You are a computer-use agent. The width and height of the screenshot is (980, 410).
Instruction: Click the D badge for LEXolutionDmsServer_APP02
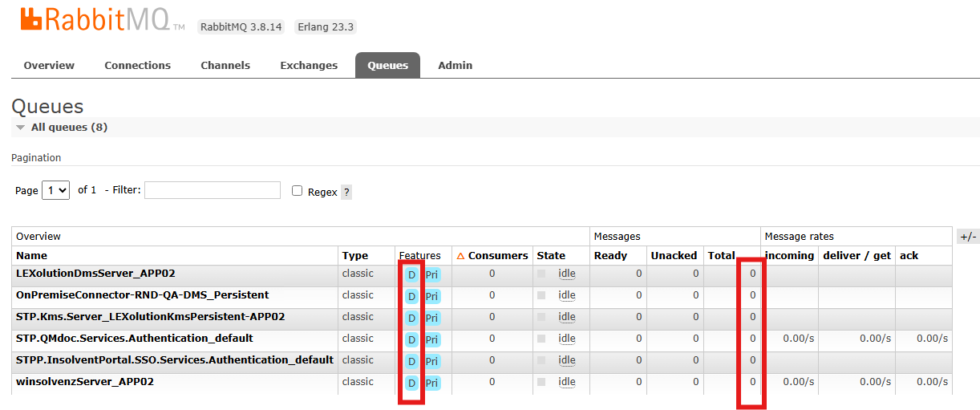coord(411,274)
